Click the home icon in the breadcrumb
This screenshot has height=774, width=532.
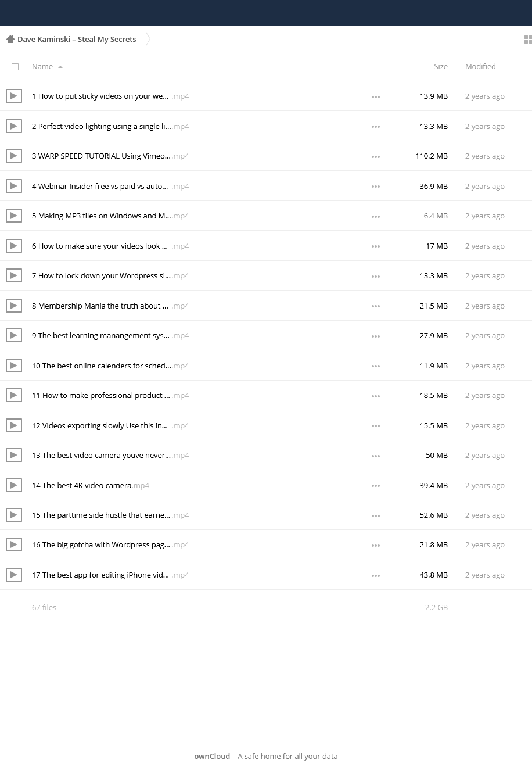[10, 39]
